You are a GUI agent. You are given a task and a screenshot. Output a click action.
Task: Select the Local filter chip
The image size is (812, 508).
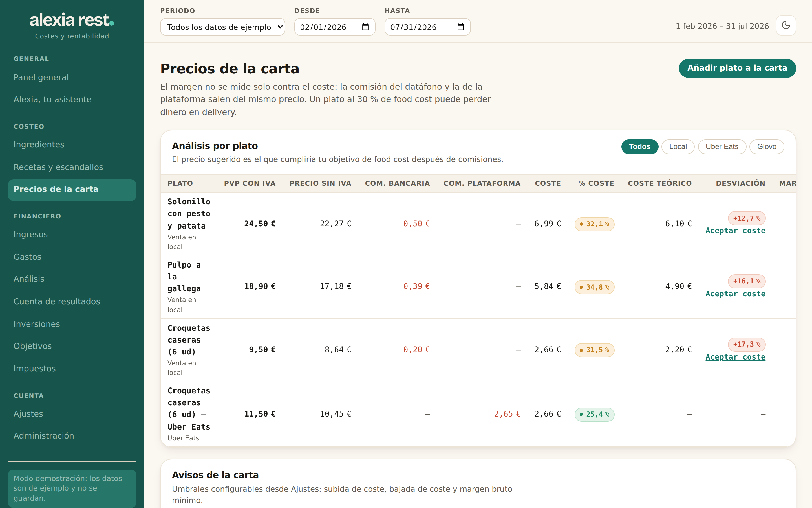click(678, 147)
